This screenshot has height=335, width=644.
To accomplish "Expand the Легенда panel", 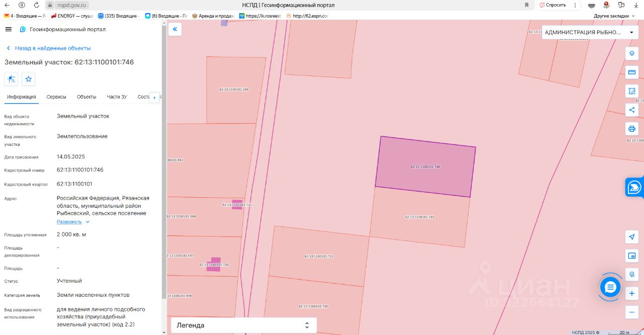I will click(x=244, y=325).
